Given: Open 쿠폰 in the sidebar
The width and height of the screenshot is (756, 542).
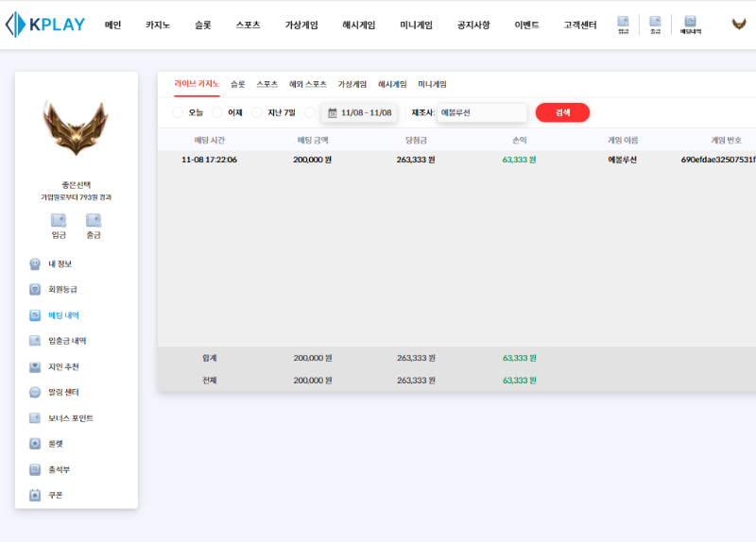Looking at the screenshot, I should (x=55, y=495).
